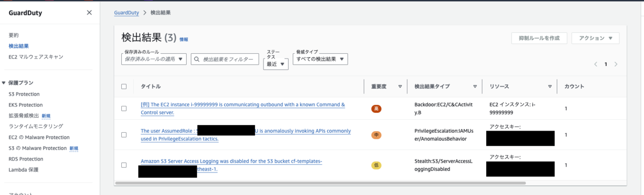This screenshot has height=195, width=644.
Task: Click the 新規 badge beside 拡張脅威検出
Action: 46,115
